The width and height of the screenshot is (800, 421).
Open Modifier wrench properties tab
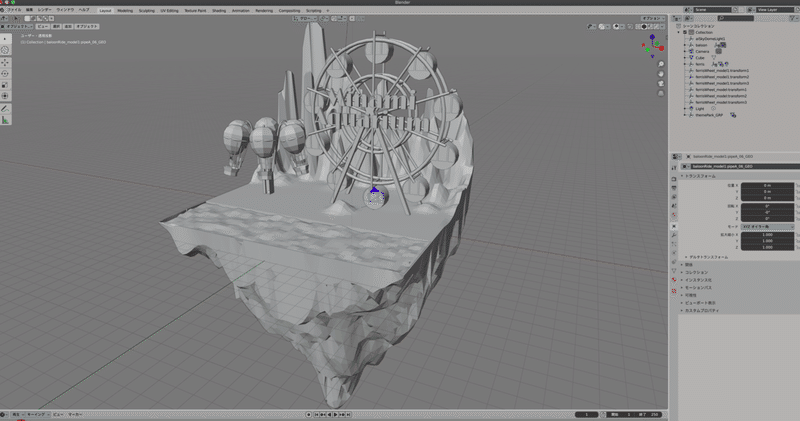coord(674,235)
